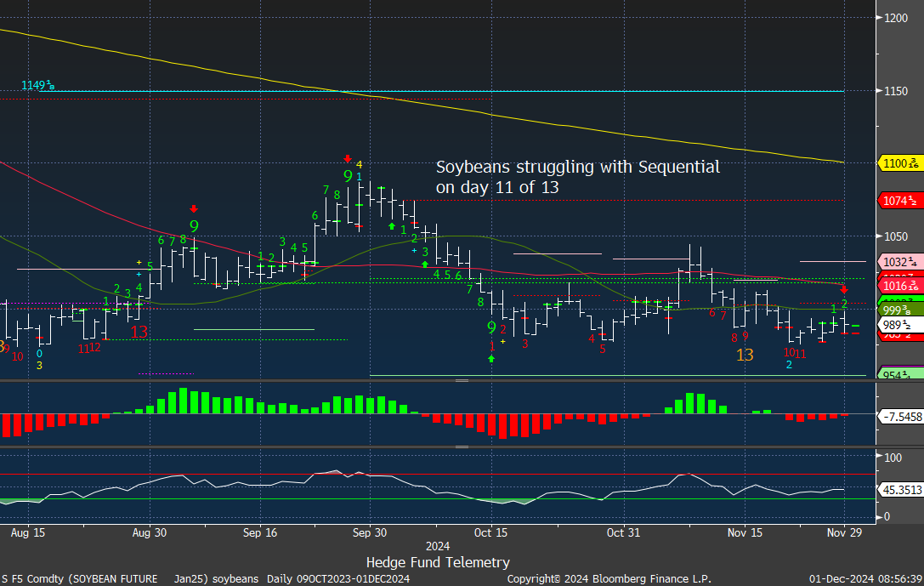Click the cyan 1149 1/8 level label
Image resolution: width=924 pixels, height=586 pixels.
coord(37,86)
